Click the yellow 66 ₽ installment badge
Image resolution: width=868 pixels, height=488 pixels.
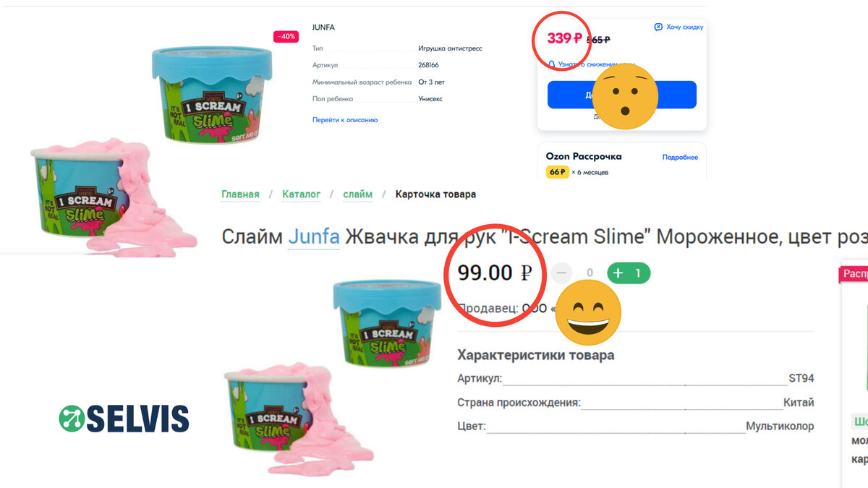[x=558, y=172]
